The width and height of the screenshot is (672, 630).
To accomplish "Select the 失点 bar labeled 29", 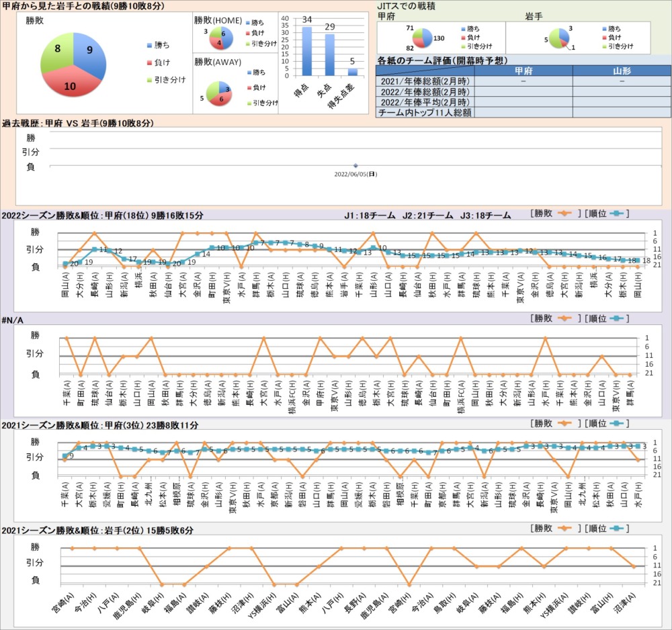I will [x=329, y=55].
